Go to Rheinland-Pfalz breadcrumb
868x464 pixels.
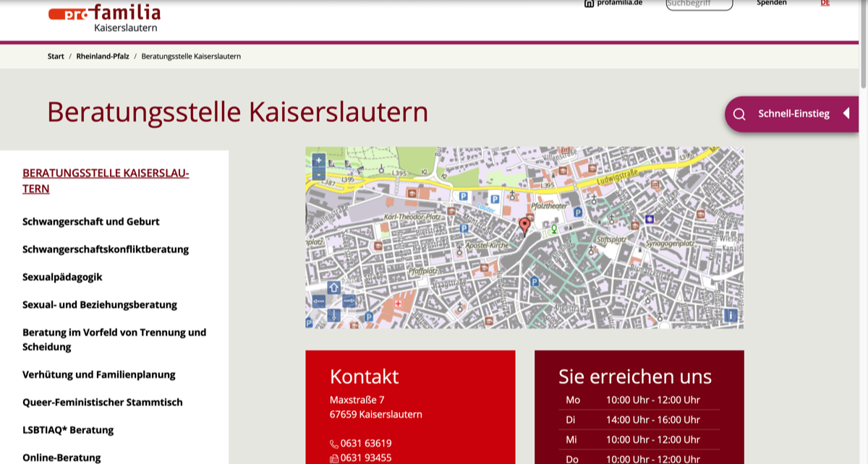[103, 56]
